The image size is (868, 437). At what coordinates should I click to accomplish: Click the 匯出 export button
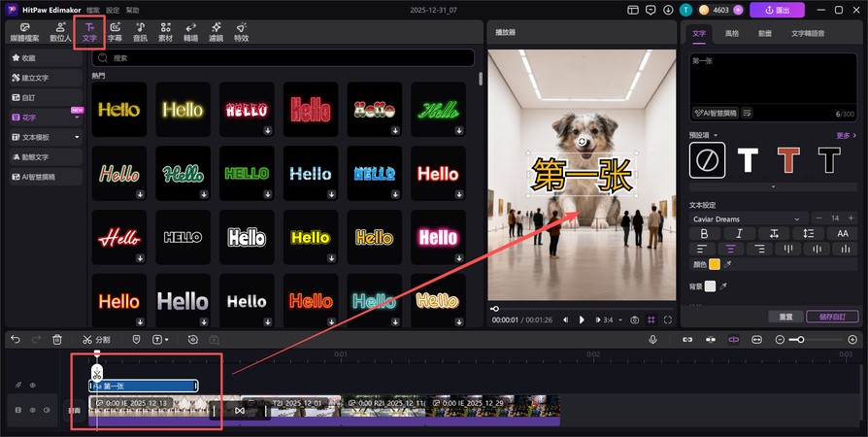point(777,10)
